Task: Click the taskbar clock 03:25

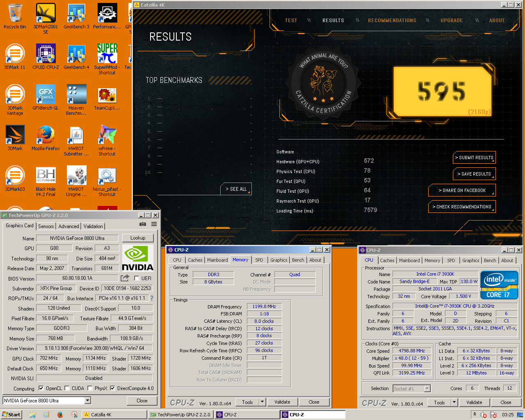Action: (508, 415)
